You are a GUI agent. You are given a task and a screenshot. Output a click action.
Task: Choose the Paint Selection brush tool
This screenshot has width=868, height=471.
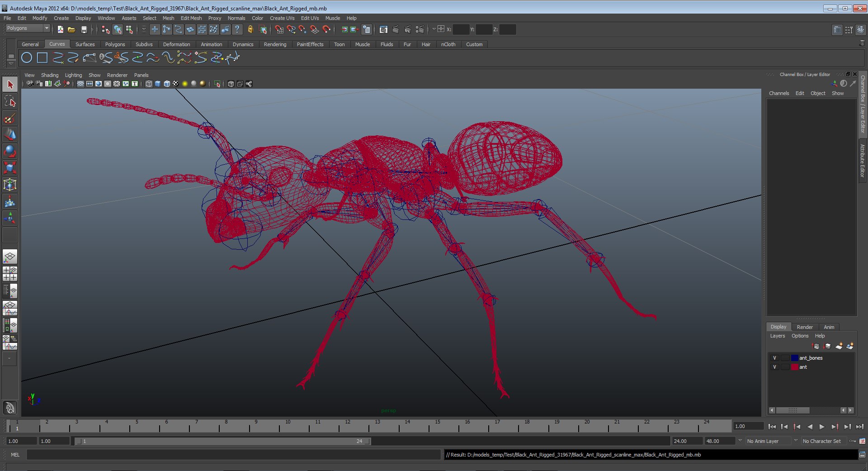click(10, 119)
